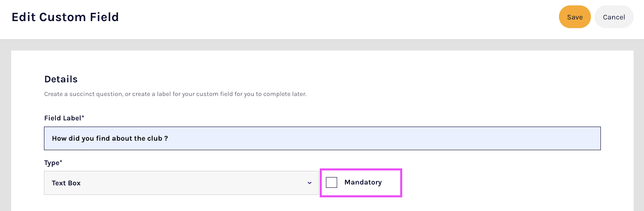
Task: Open the Type dropdown menu
Action: click(181, 183)
